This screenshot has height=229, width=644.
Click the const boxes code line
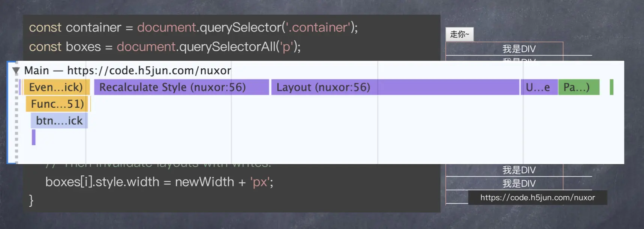[x=165, y=47]
